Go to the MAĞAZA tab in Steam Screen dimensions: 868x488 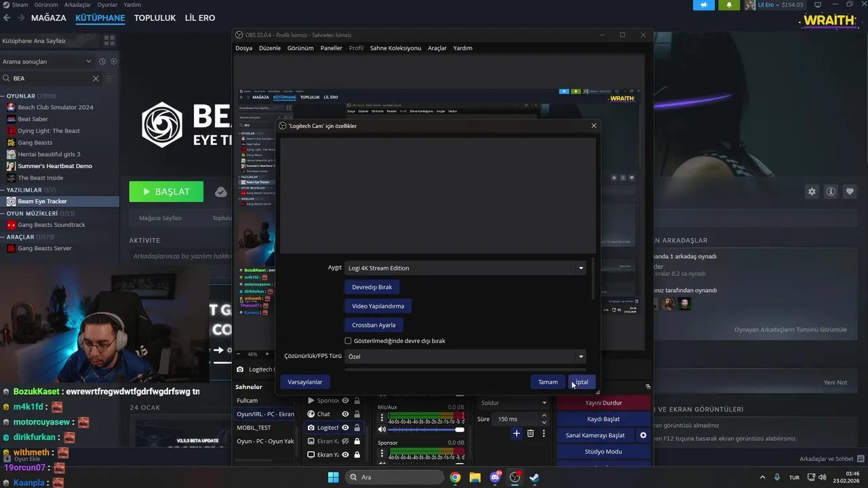click(x=49, y=18)
